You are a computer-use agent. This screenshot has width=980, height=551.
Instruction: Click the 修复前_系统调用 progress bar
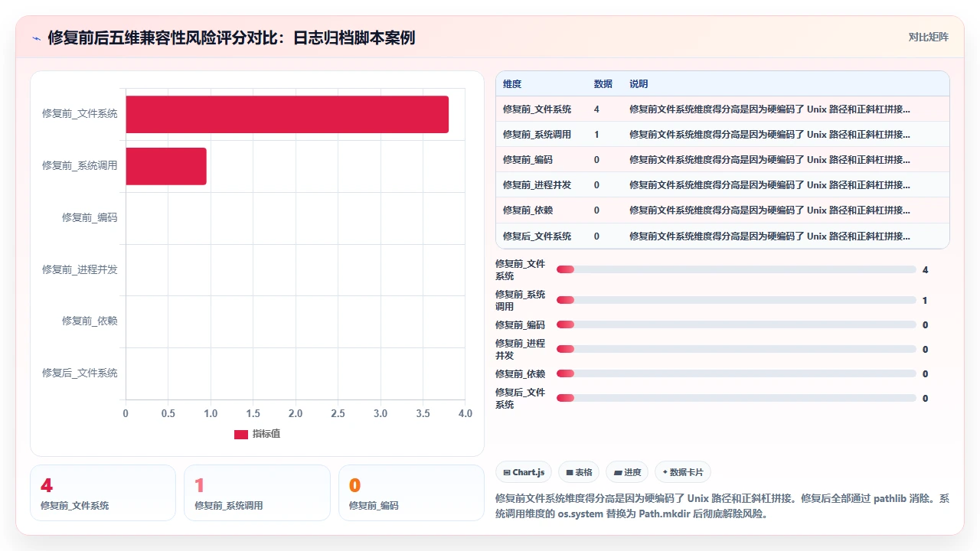[x=737, y=300]
